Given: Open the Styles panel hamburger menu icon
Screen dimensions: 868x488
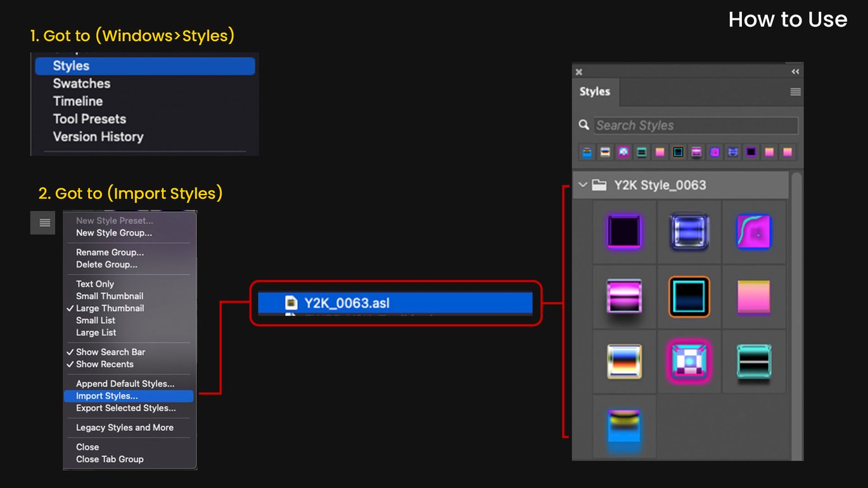Looking at the screenshot, I should point(795,92).
